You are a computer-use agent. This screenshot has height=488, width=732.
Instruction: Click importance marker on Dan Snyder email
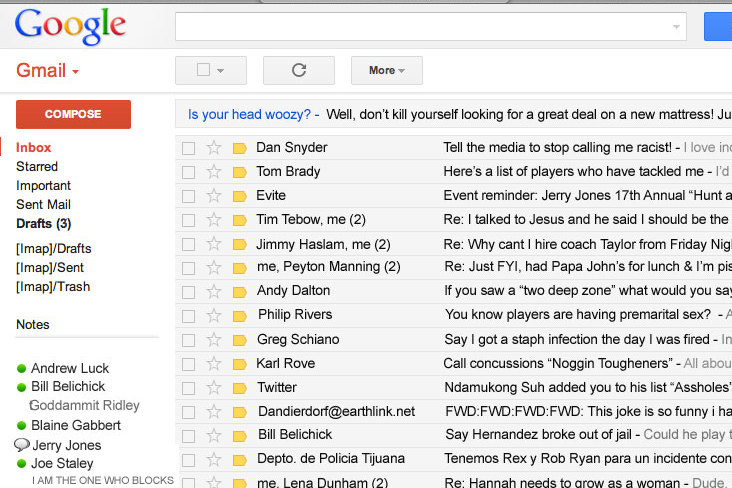[x=239, y=149]
